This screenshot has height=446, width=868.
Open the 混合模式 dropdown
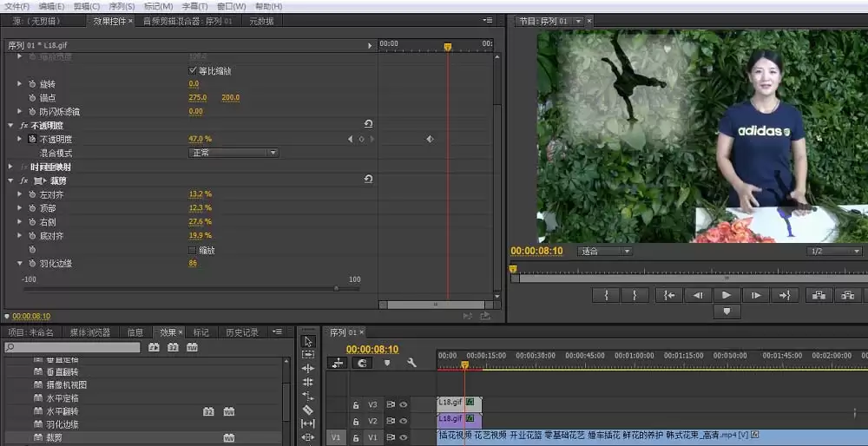tap(233, 153)
